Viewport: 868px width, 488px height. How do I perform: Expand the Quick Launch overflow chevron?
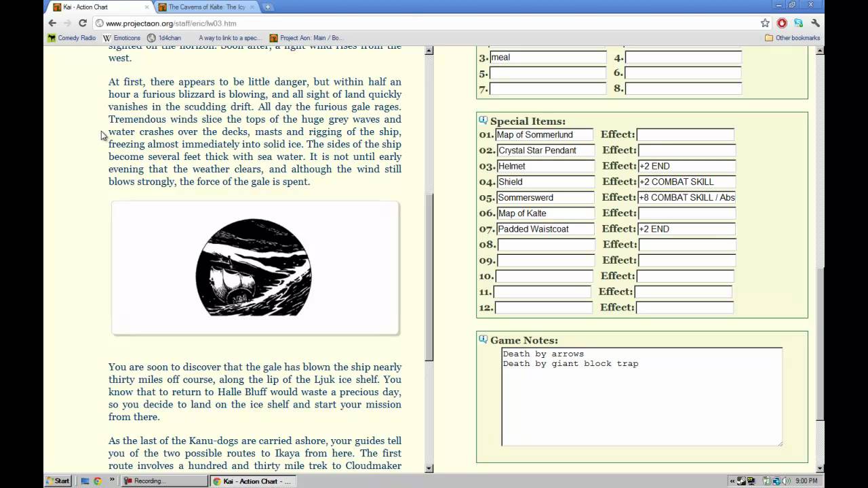point(112,481)
